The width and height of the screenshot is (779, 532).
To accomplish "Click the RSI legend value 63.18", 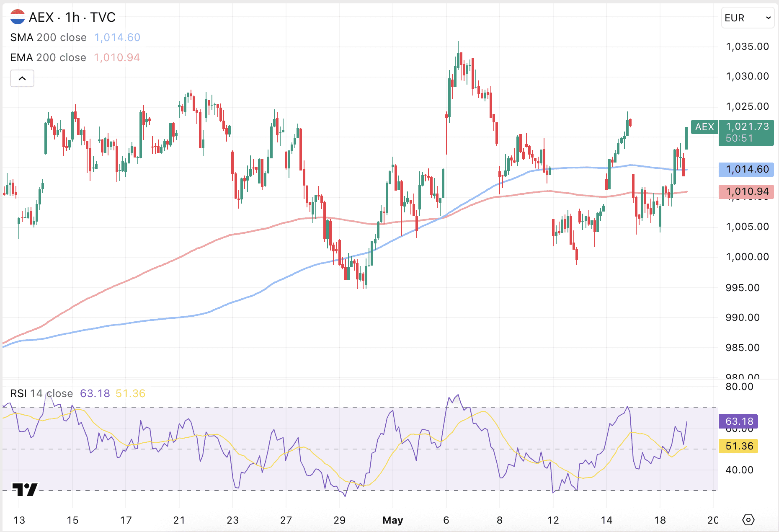I will 95,393.
